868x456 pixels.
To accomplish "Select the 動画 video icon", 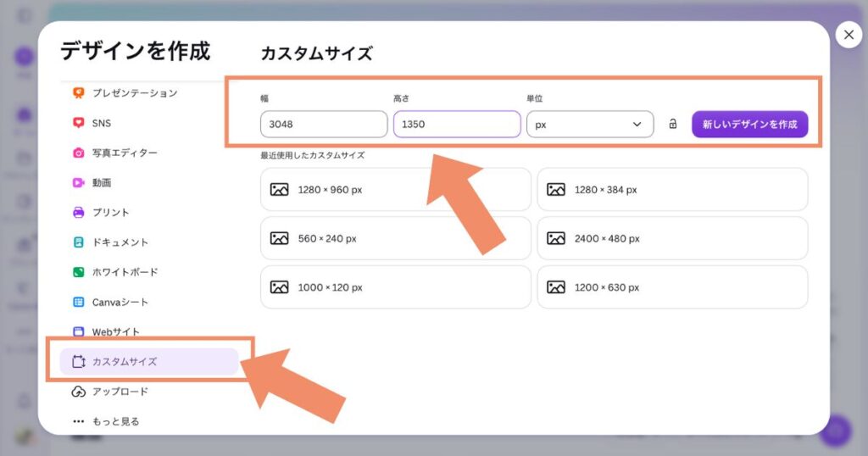I will [79, 182].
